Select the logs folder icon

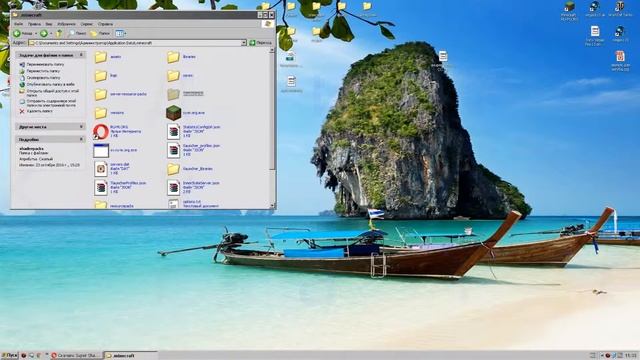[101, 76]
